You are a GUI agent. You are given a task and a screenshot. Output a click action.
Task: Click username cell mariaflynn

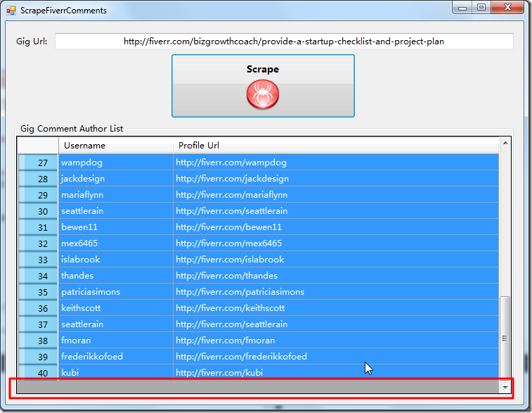116,195
